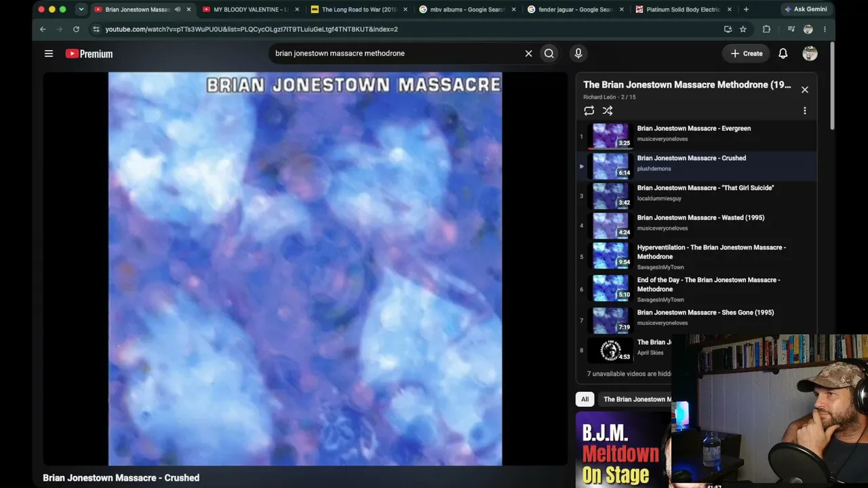Close the Methodrone playlist panel
This screenshot has width=868, height=488.
(x=805, y=89)
